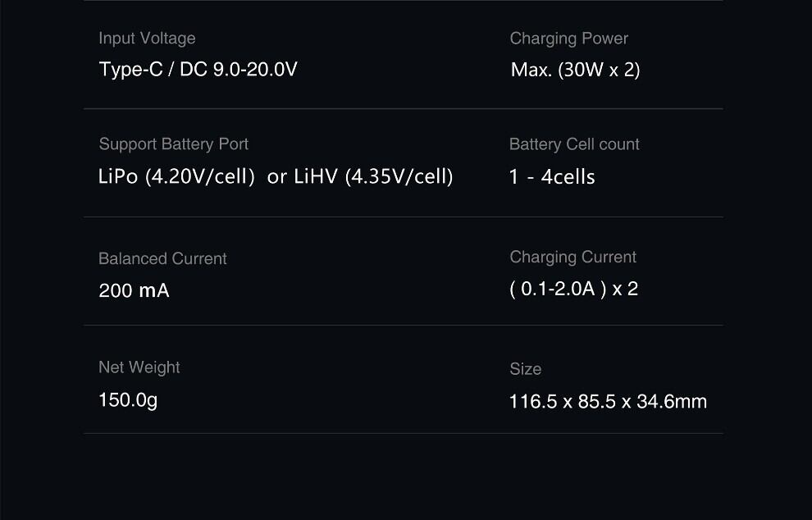
Task: Select the LiHV (4.35V/cell) text
Action: 373,176
